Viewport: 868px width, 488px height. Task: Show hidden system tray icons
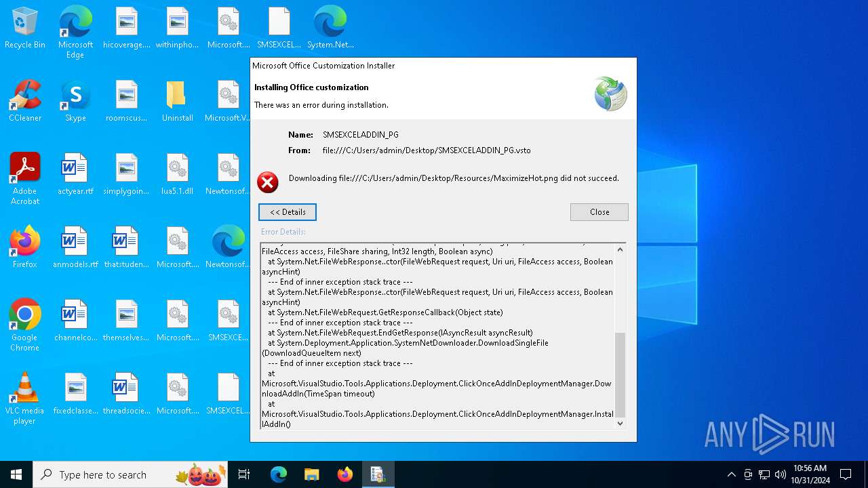pos(731,474)
